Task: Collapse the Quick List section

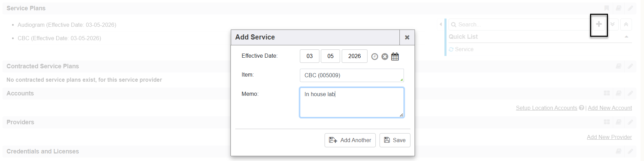Action: click(x=626, y=37)
